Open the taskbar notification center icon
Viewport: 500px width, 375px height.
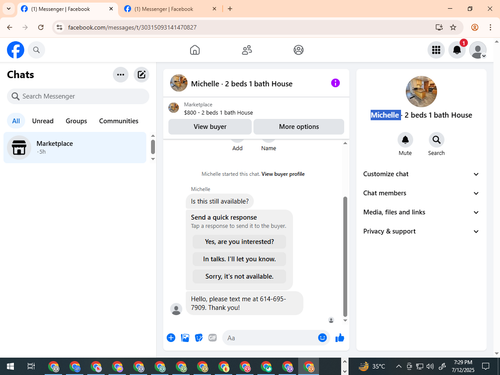(486, 367)
